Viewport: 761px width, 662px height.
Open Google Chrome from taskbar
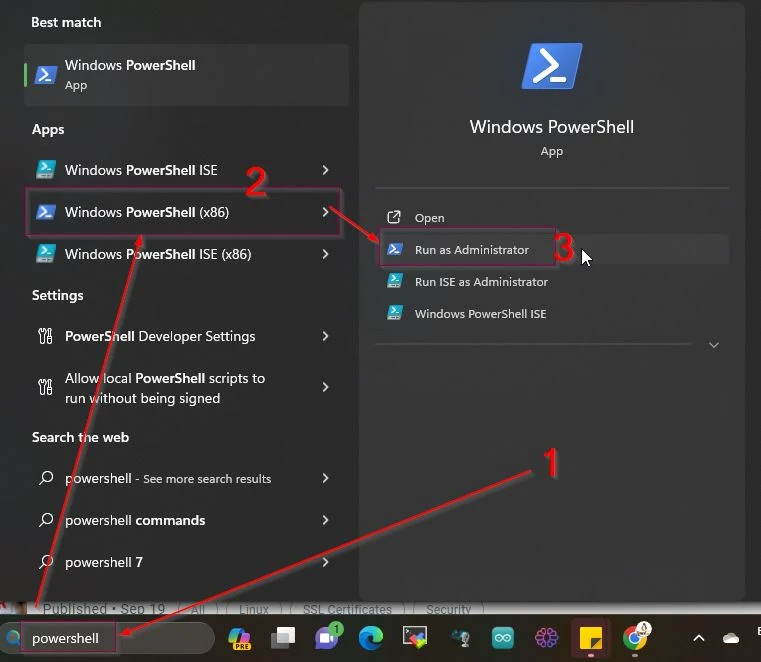(x=636, y=637)
